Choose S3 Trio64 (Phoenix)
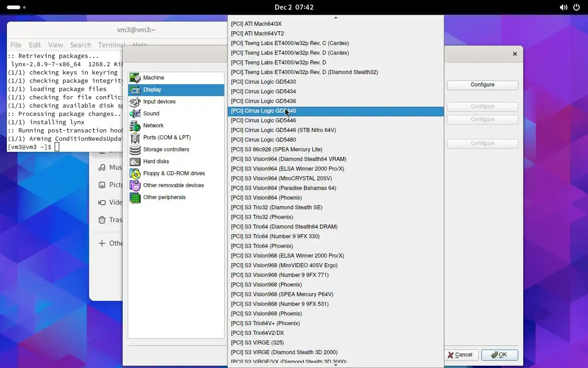This screenshot has height=368, width=588. click(336, 246)
